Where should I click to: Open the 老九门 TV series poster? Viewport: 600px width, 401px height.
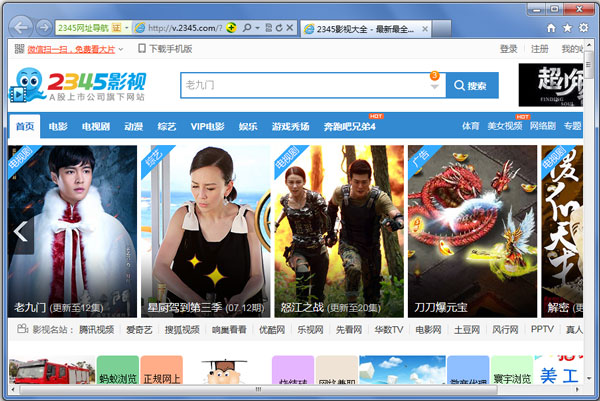click(72, 231)
